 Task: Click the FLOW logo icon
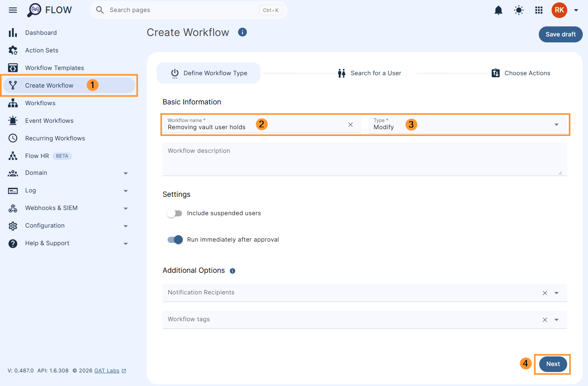coord(34,10)
